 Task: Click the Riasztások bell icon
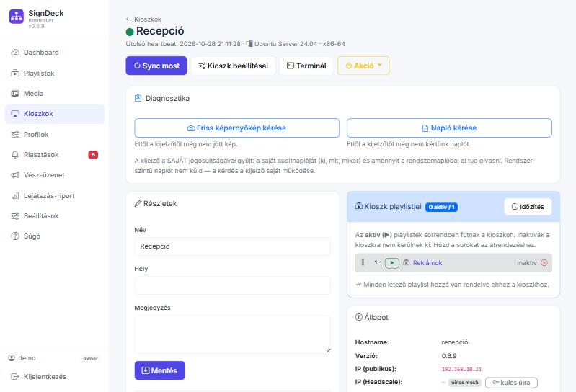click(x=15, y=154)
